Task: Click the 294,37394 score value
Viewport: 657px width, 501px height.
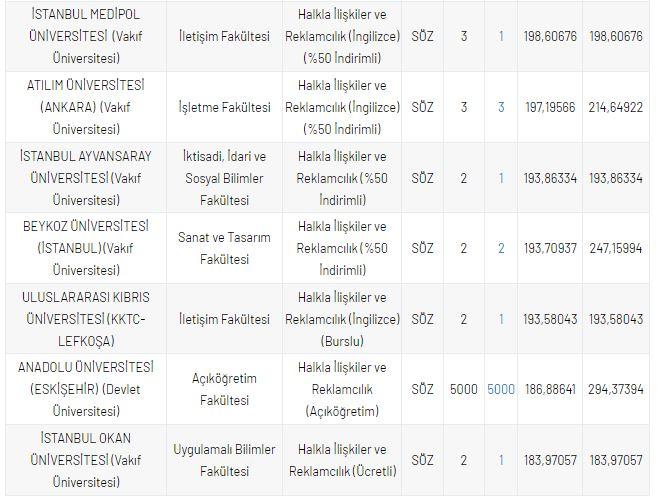Action: click(x=616, y=389)
